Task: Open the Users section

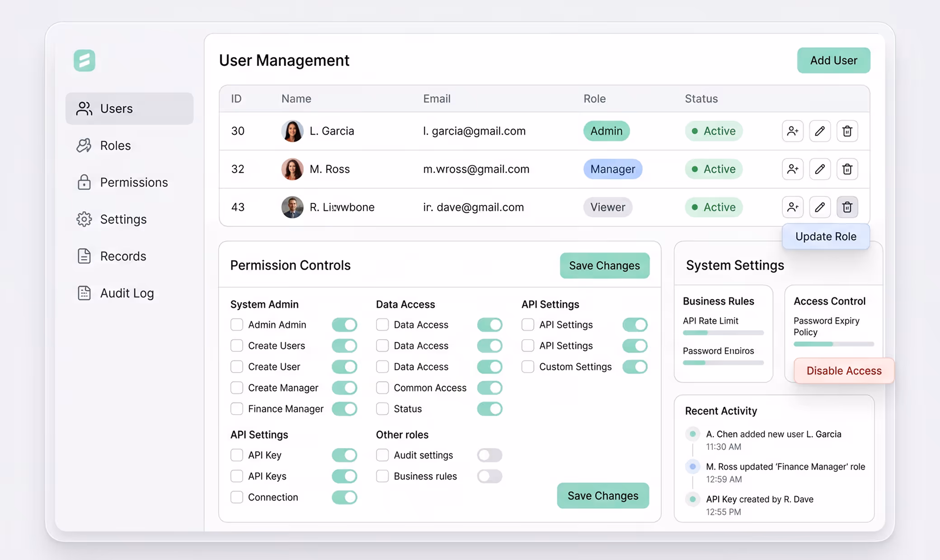Action: click(x=129, y=108)
